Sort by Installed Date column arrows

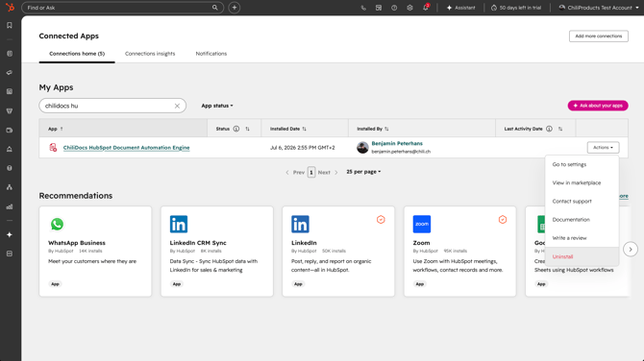coord(305,129)
